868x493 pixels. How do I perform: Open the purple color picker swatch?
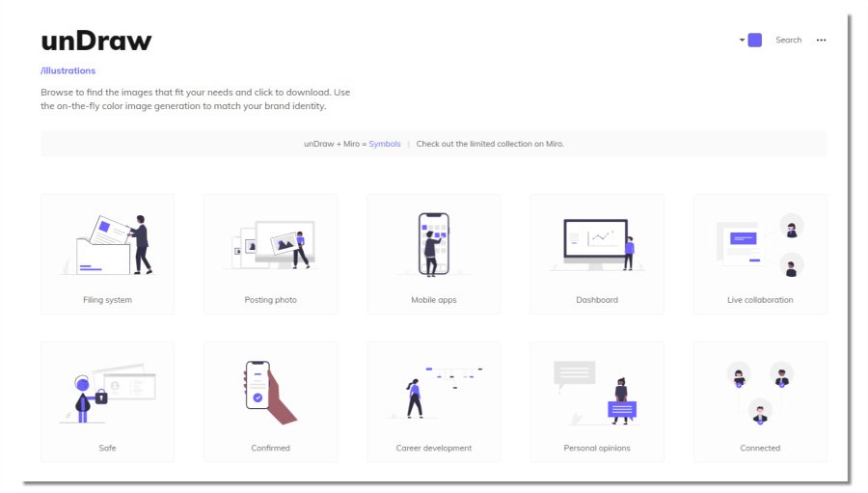754,40
